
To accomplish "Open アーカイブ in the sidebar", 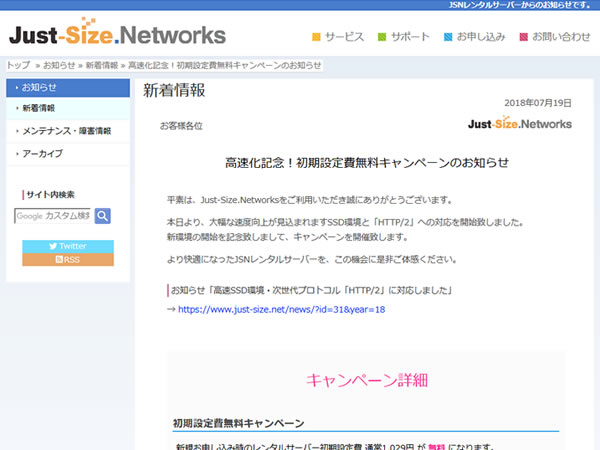I will point(68,154).
